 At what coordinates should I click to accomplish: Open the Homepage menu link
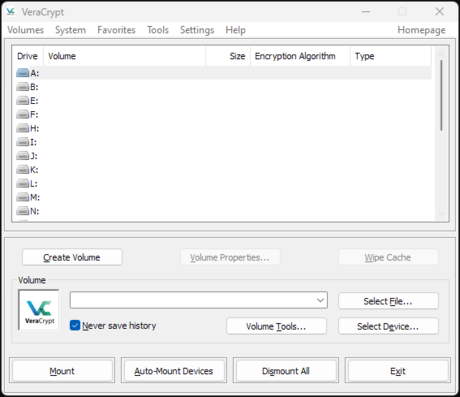click(x=421, y=30)
